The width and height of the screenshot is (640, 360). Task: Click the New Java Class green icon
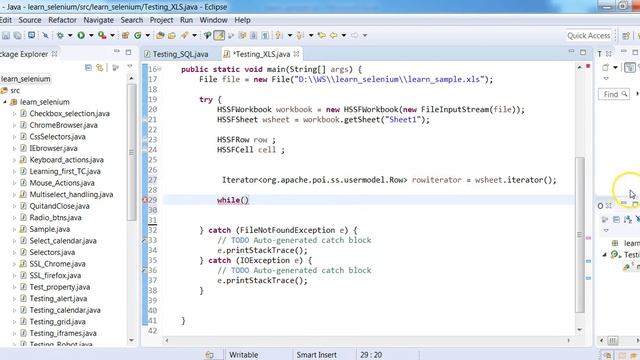pos(138,36)
